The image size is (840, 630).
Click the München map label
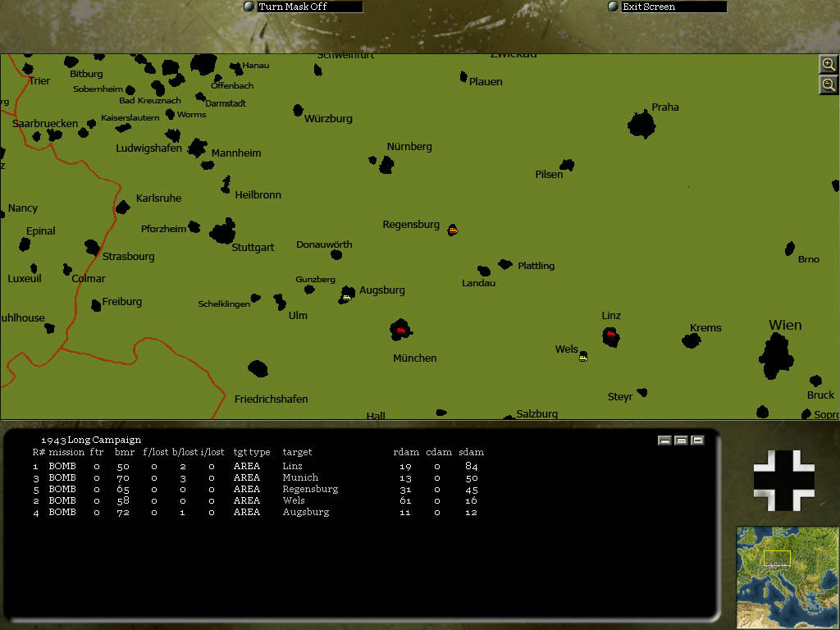point(414,358)
